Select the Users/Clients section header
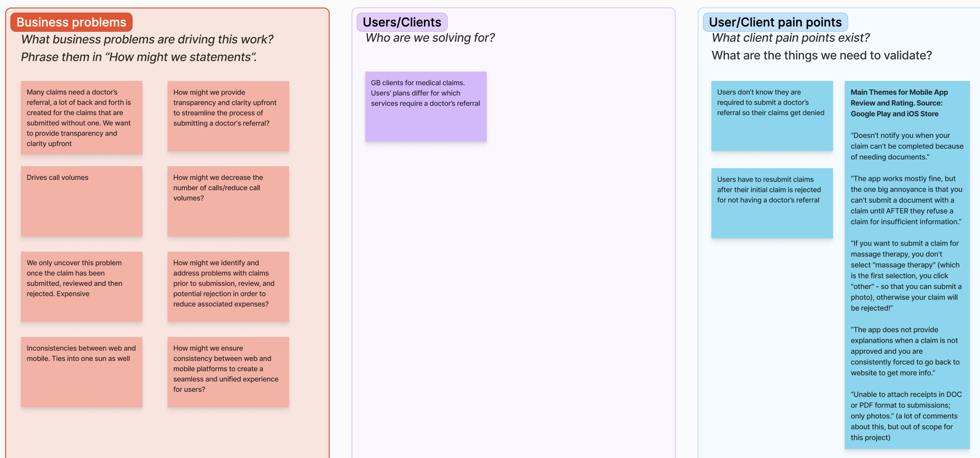The height and width of the screenshot is (458, 980). click(401, 22)
